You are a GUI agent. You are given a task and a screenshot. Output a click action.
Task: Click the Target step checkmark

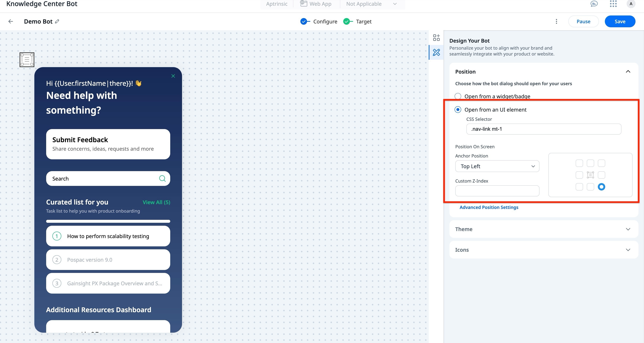347,21
